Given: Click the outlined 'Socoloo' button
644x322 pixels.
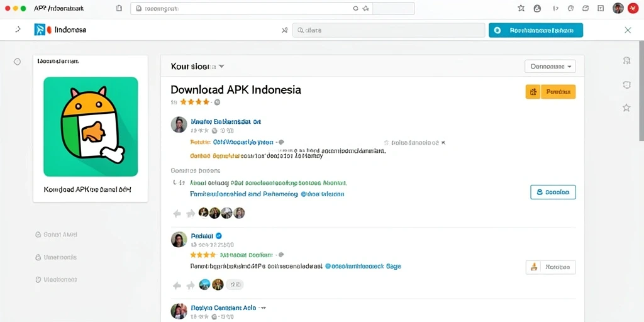Looking at the screenshot, I should 553,192.
